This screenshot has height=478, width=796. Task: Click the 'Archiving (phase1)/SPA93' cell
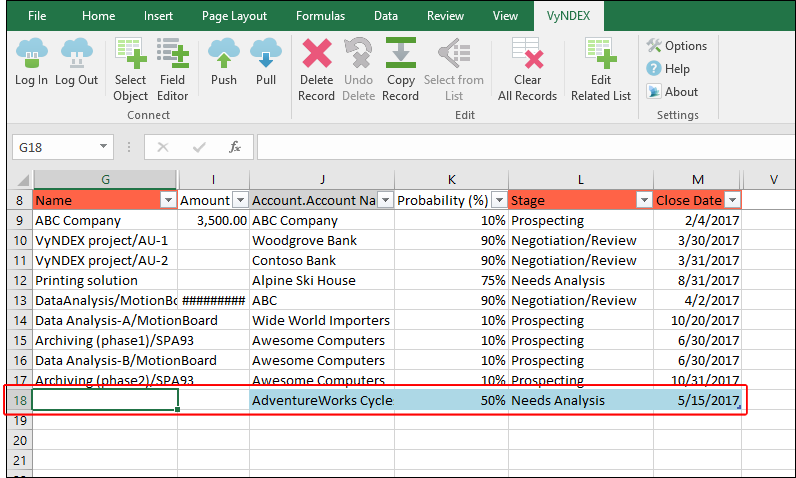(x=105, y=340)
